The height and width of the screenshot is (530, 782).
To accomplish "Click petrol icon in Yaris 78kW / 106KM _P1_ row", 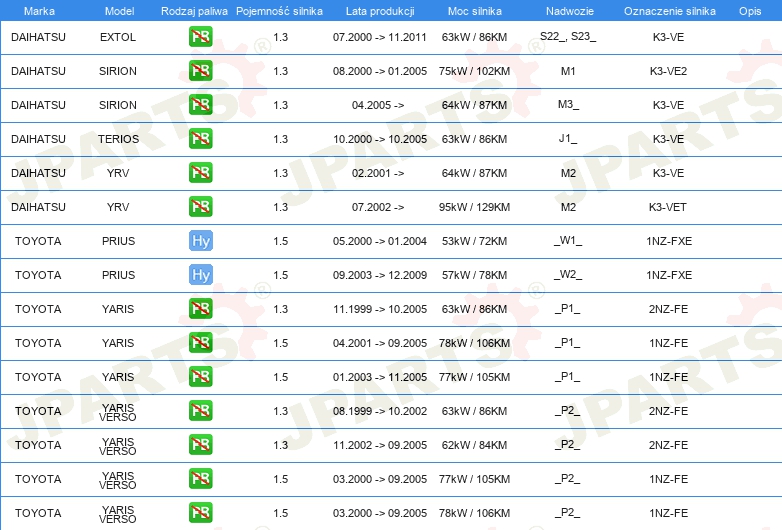I will coord(200,343).
